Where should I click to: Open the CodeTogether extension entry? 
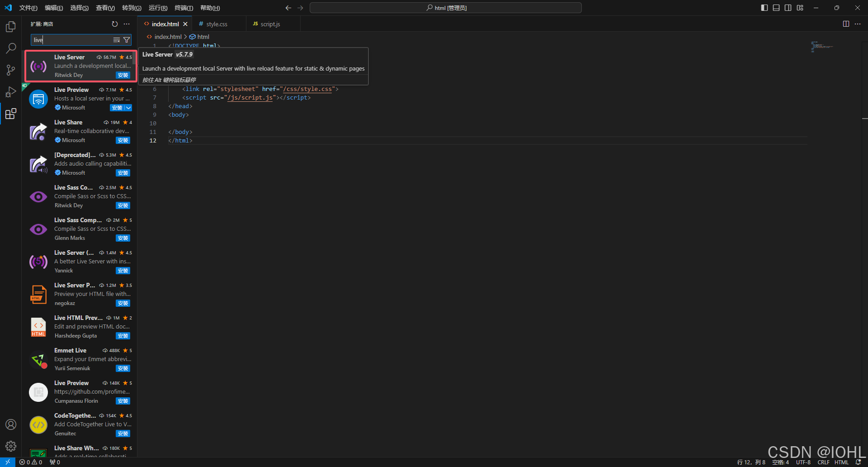click(80, 424)
